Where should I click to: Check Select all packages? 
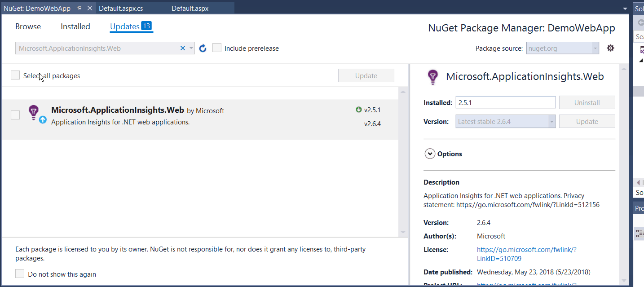[15, 75]
